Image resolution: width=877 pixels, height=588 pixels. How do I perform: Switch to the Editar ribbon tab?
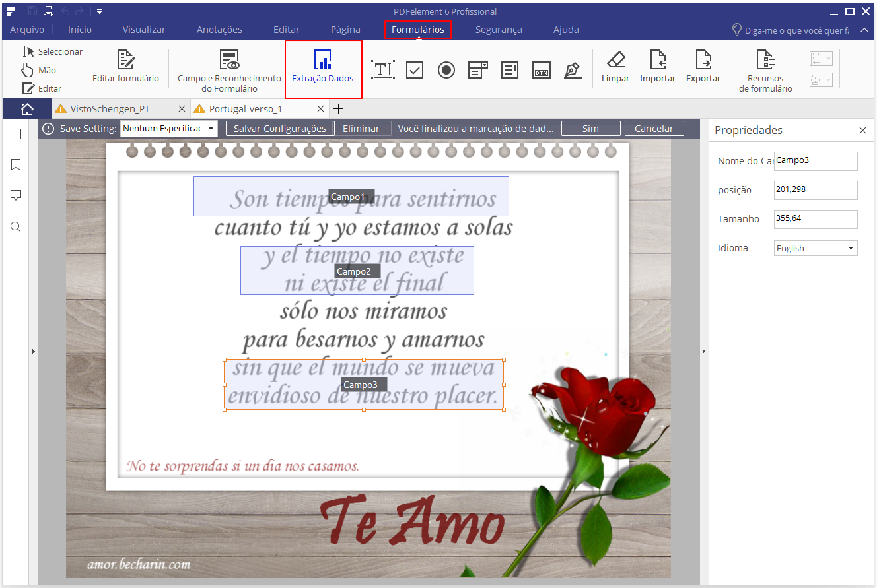(287, 30)
